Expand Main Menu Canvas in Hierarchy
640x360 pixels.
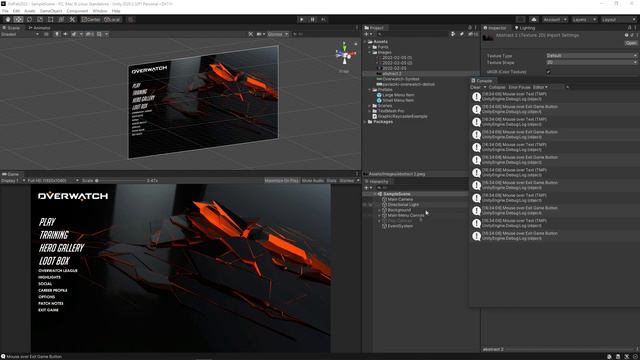(379, 215)
